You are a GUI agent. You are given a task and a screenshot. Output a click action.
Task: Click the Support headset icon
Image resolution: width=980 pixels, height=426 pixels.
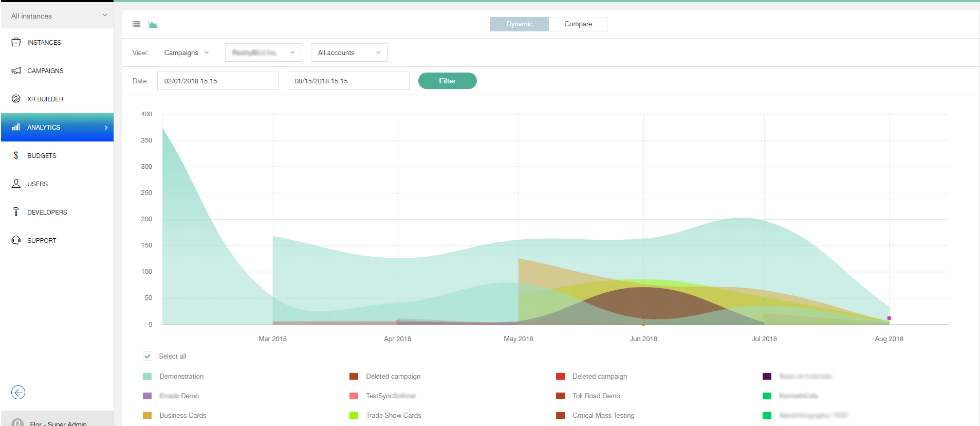(x=16, y=240)
